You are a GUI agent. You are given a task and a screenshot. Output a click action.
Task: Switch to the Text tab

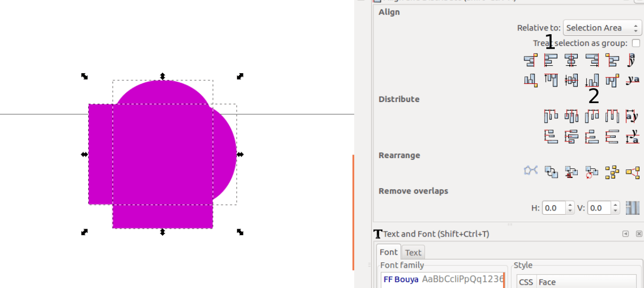(413, 253)
